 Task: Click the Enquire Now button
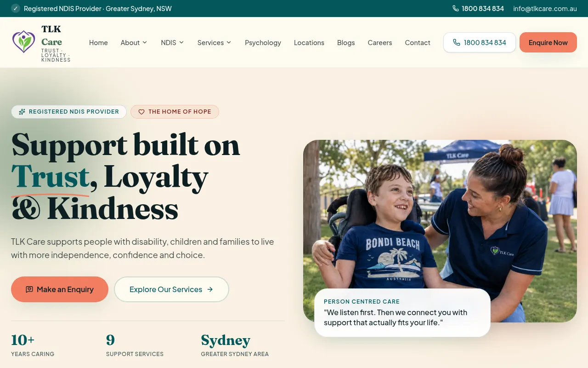pyautogui.click(x=548, y=42)
